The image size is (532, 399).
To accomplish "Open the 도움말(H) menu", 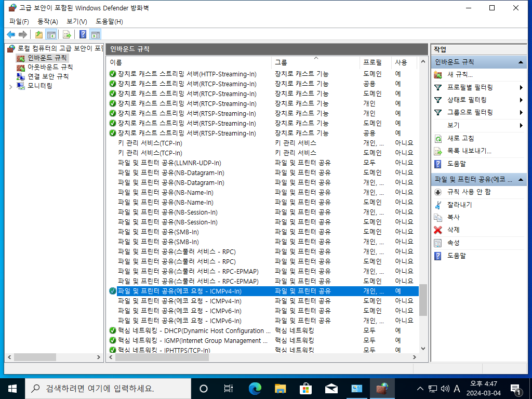I will pos(109,22).
